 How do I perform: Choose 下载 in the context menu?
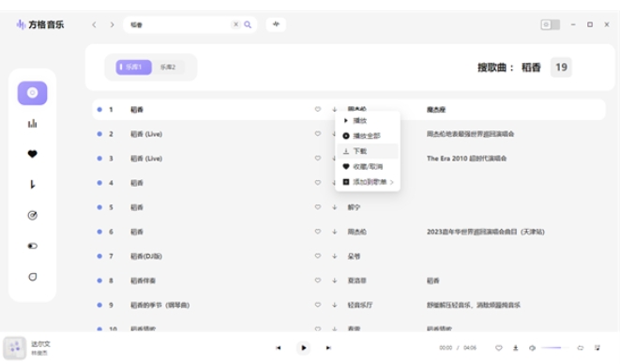[368, 151]
